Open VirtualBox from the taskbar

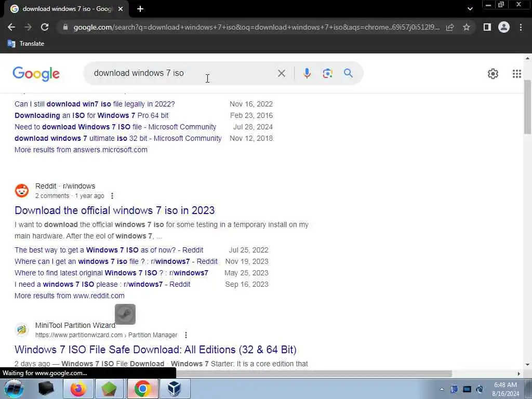point(174,389)
